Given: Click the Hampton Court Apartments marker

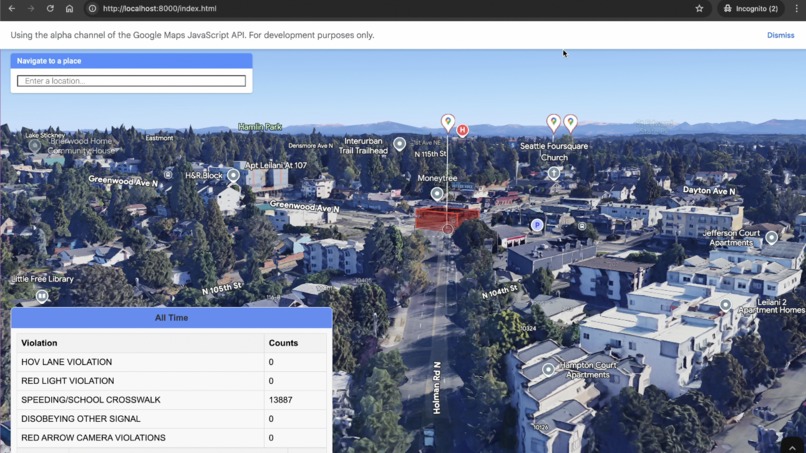Looking at the screenshot, I should click(548, 369).
